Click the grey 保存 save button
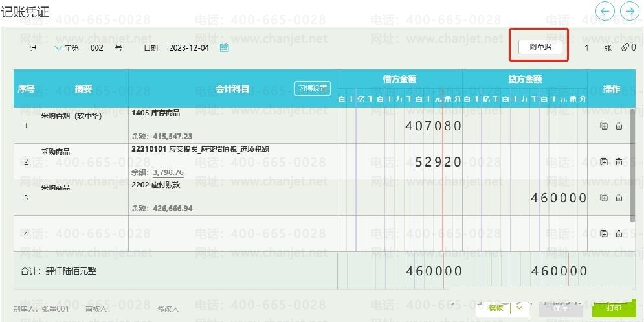The image size is (644, 322). [561, 308]
